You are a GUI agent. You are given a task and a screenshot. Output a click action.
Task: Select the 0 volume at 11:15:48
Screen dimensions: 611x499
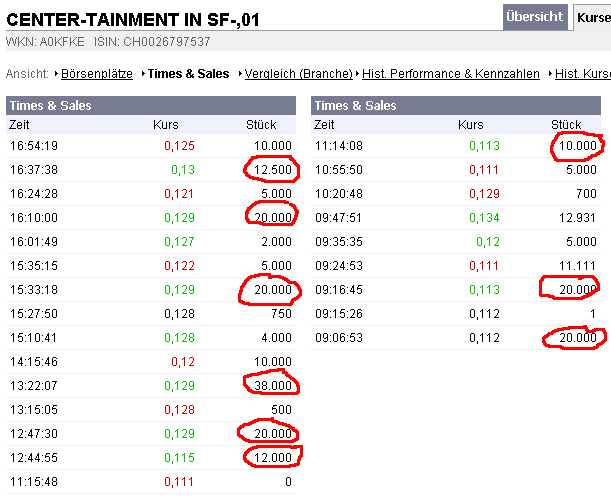[288, 482]
